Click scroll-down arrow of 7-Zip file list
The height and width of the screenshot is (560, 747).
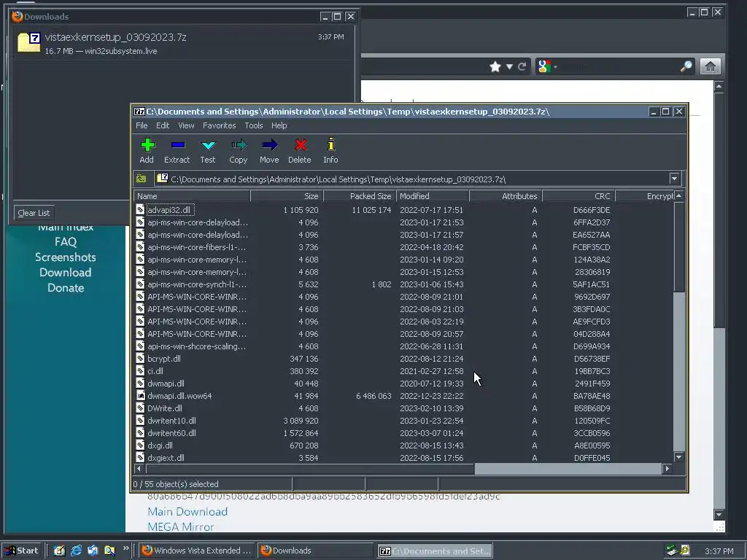pyautogui.click(x=679, y=457)
